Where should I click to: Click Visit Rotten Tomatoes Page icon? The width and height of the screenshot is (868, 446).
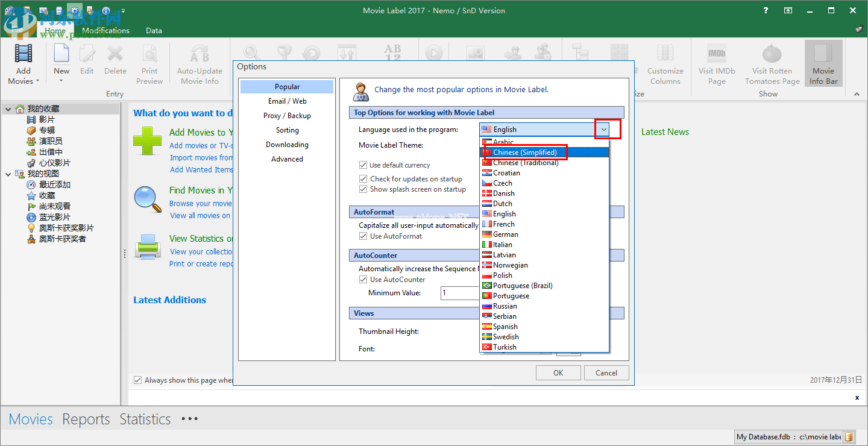coord(772,53)
